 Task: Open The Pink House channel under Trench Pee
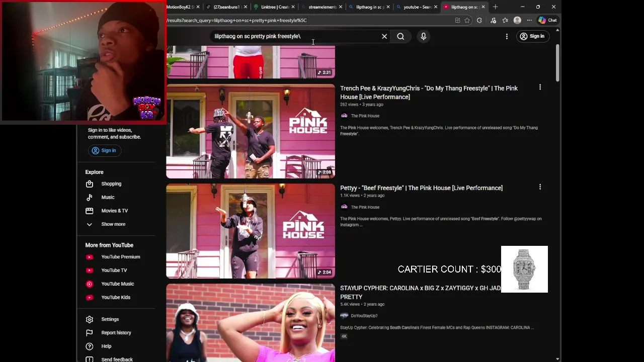[365, 116]
